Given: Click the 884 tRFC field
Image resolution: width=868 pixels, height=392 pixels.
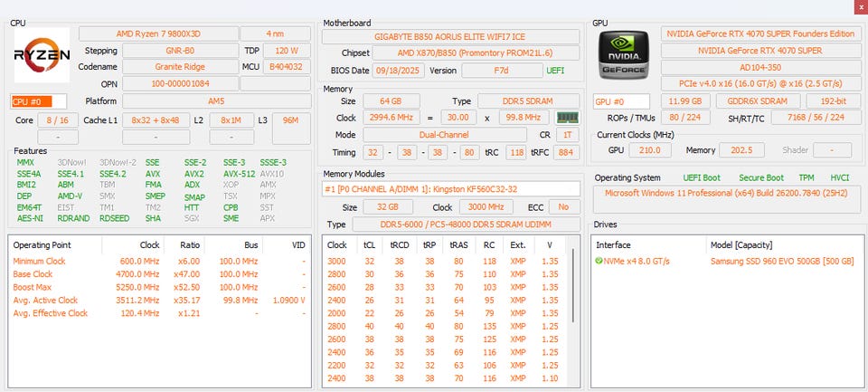Looking at the screenshot, I should click(565, 152).
